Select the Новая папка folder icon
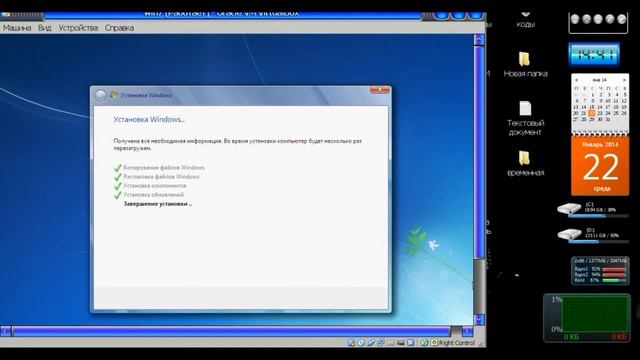Screen dimensions: 640x360 click(x=525, y=59)
